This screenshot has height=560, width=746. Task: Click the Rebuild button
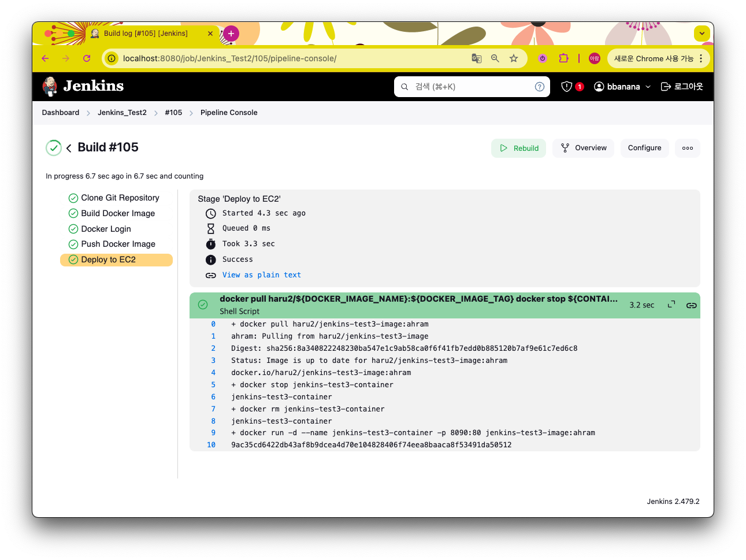[x=518, y=148]
